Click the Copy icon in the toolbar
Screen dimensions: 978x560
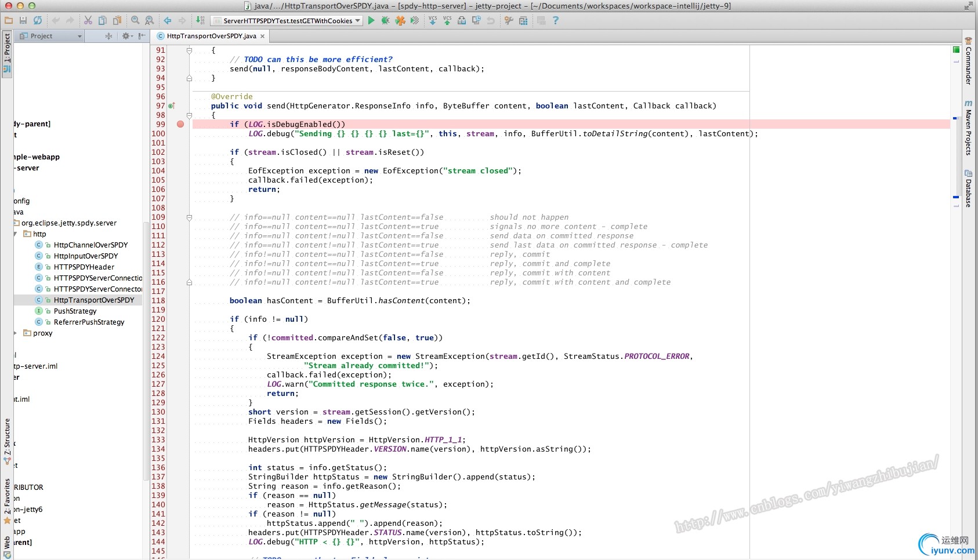tap(103, 20)
